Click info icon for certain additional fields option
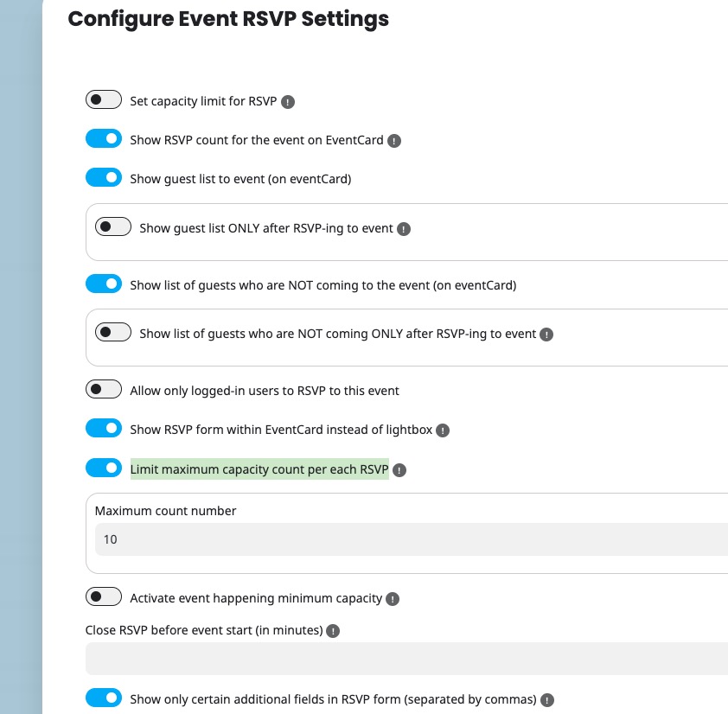This screenshot has height=714, width=728. coord(547,700)
